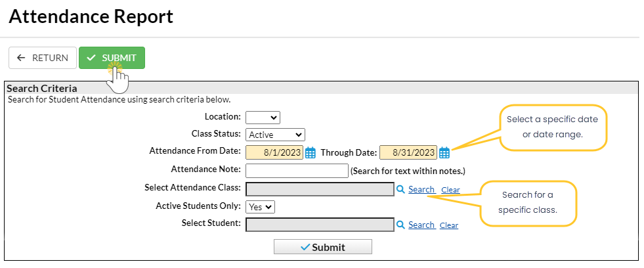Click the Select Student field
The width and height of the screenshot is (644, 268).
coord(320,225)
